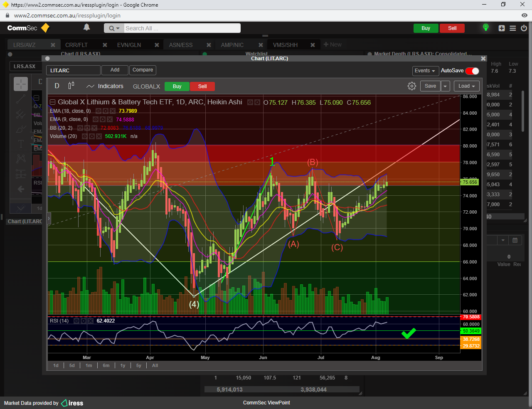The image size is (532, 409).
Task: Click the Compare button
Action: pyautogui.click(x=143, y=70)
